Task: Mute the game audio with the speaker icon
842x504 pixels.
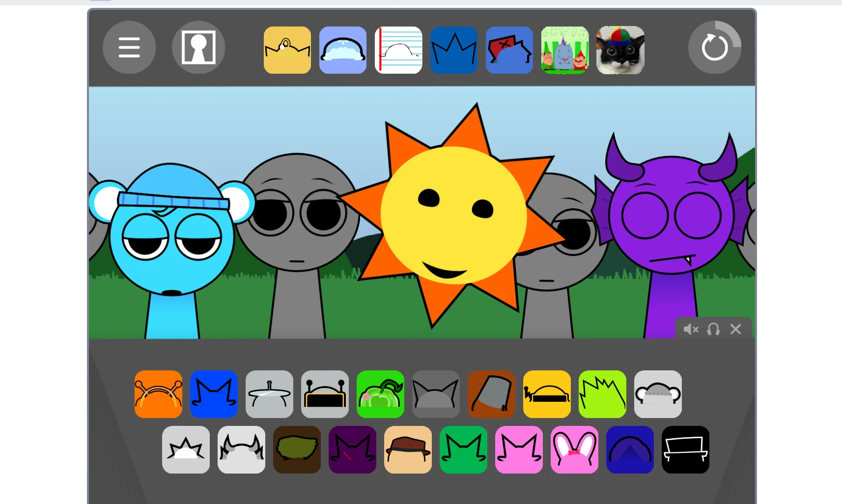Action: pyautogui.click(x=691, y=329)
